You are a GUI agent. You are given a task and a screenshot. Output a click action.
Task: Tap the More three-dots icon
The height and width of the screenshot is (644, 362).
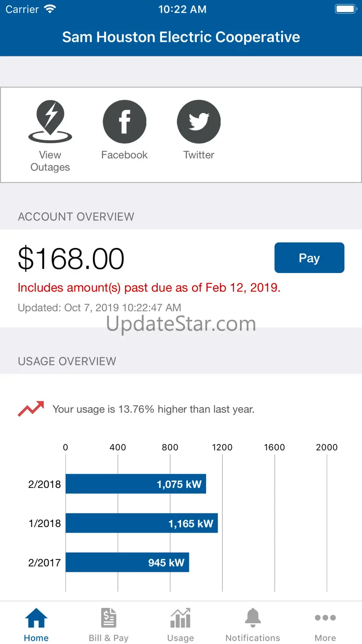(325, 618)
